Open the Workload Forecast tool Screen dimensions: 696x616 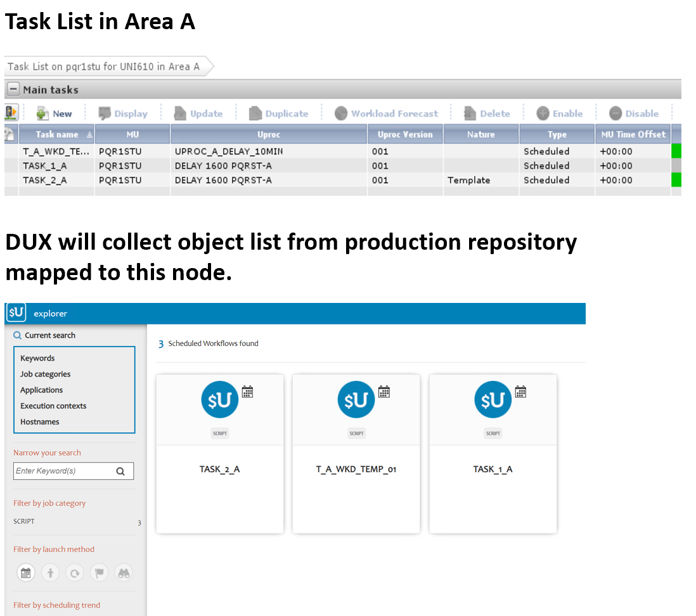tap(387, 113)
